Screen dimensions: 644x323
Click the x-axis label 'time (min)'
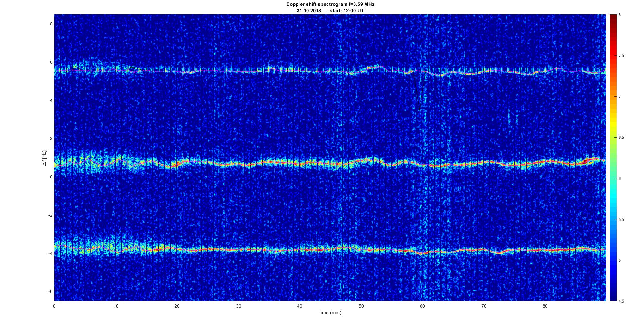point(330,313)
